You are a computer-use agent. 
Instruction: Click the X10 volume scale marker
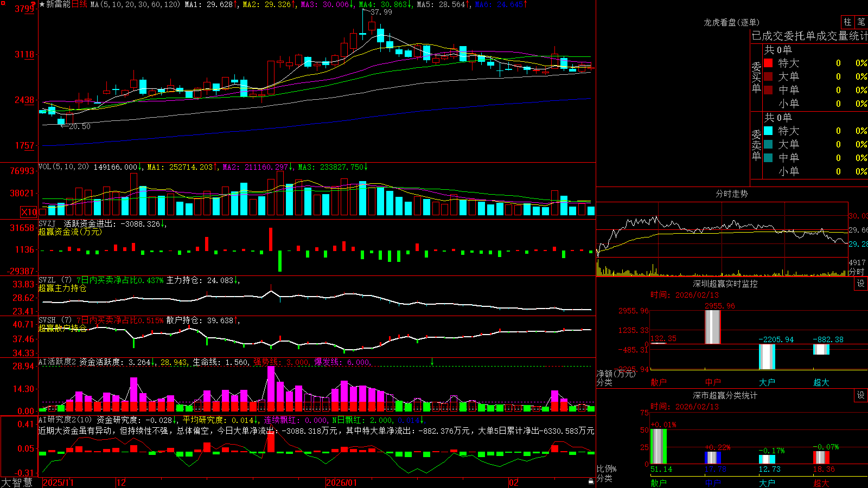pyautogui.click(x=29, y=212)
